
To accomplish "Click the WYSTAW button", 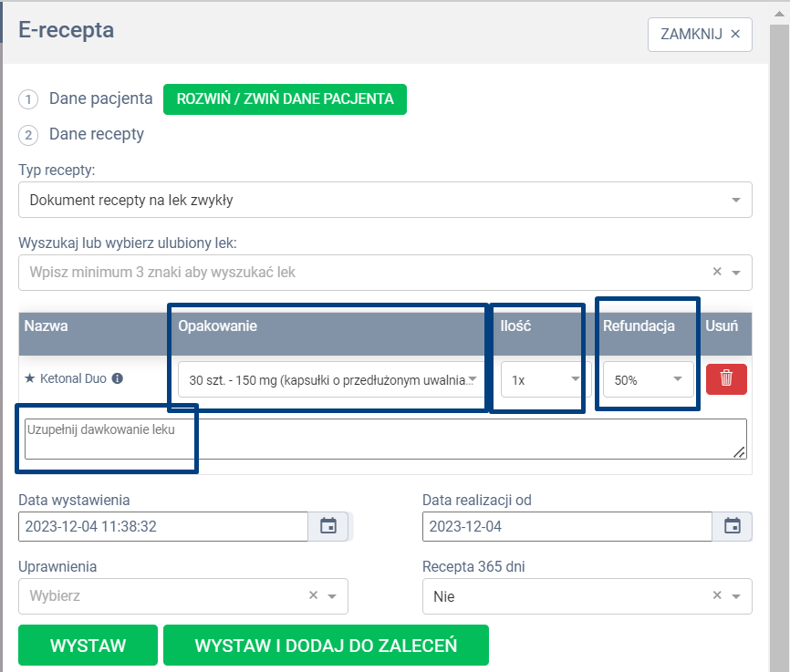I will pyautogui.click(x=88, y=646).
